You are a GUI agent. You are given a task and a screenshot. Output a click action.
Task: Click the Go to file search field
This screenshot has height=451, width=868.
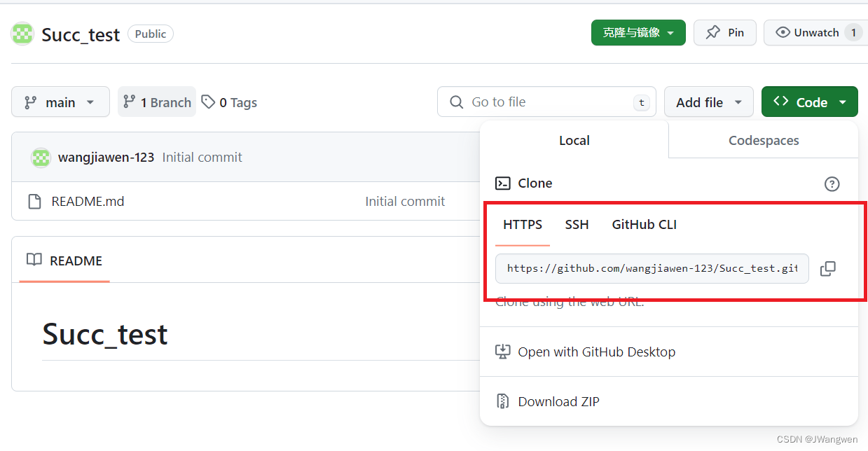pos(546,102)
